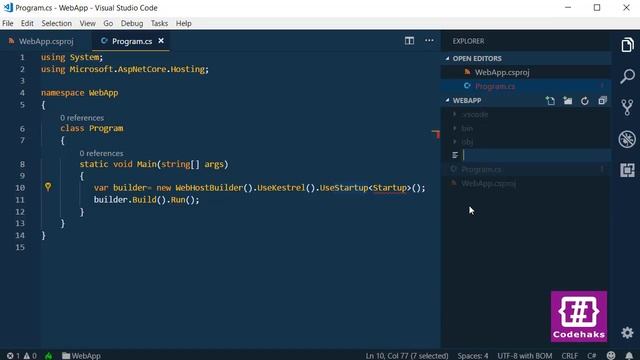
Task: Open the Source Control view
Action: [627, 107]
